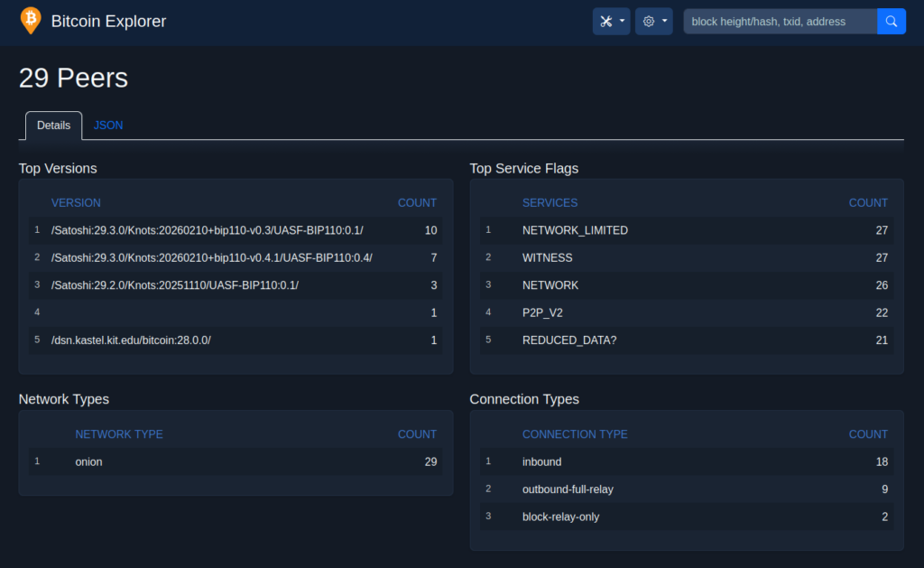
Task: Click the P2P_V2 service flag row
Action: pos(542,312)
